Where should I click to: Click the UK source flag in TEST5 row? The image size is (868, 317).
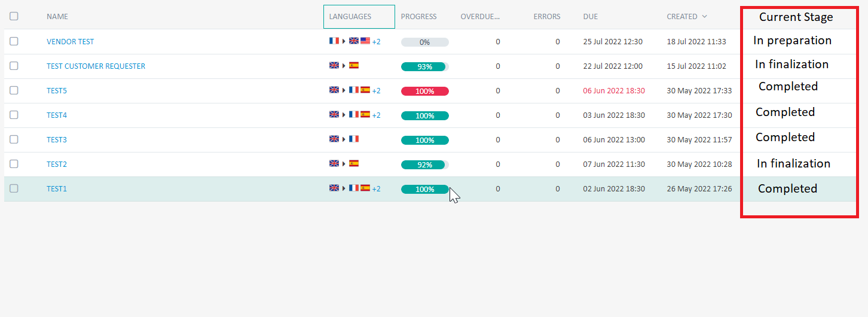pyautogui.click(x=334, y=90)
